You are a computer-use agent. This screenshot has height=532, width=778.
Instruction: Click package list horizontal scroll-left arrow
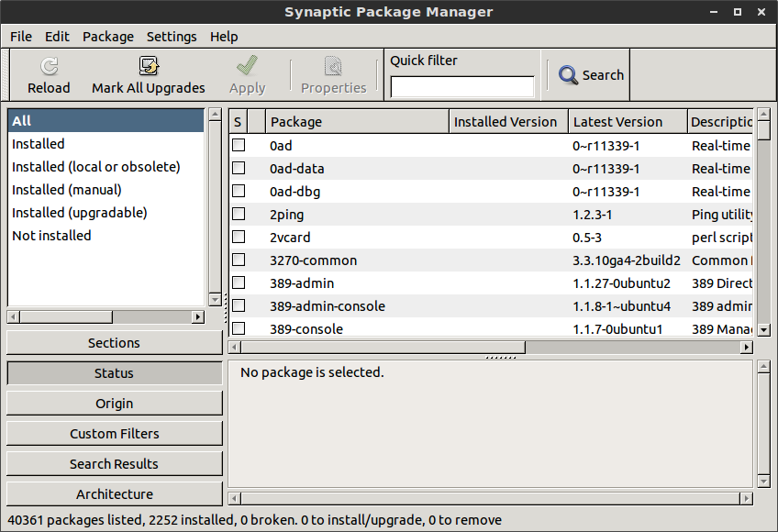(235, 348)
